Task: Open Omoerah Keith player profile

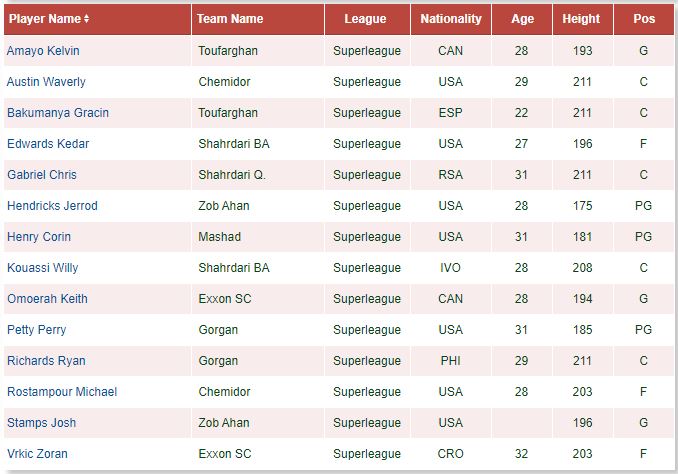Action: pyautogui.click(x=47, y=299)
